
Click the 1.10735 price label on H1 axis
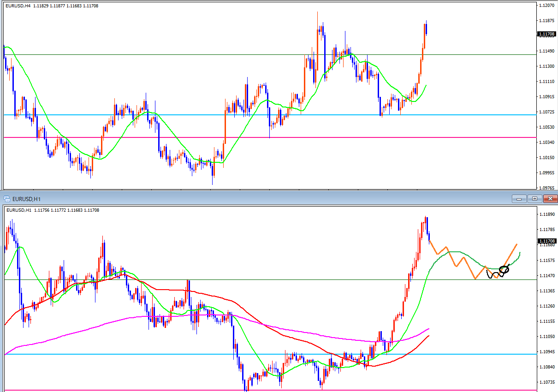pyautogui.click(x=546, y=383)
